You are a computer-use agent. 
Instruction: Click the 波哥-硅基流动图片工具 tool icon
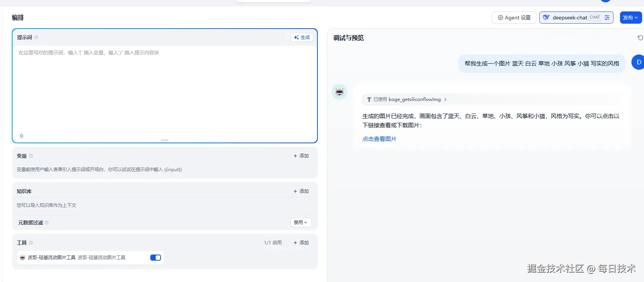click(22, 258)
